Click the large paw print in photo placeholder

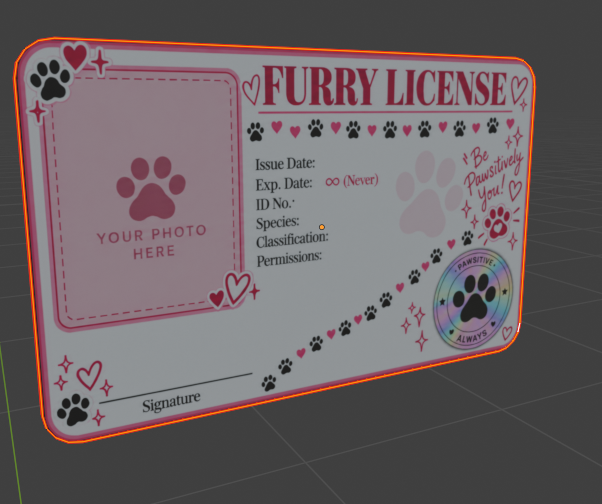[x=151, y=188]
